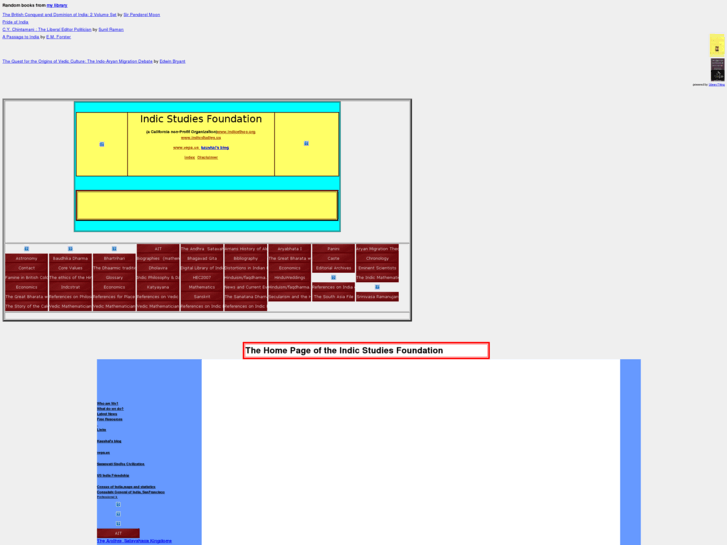Visit www.indicethos.org header link
Screen dimensions: 727x545
pyautogui.click(x=236, y=132)
